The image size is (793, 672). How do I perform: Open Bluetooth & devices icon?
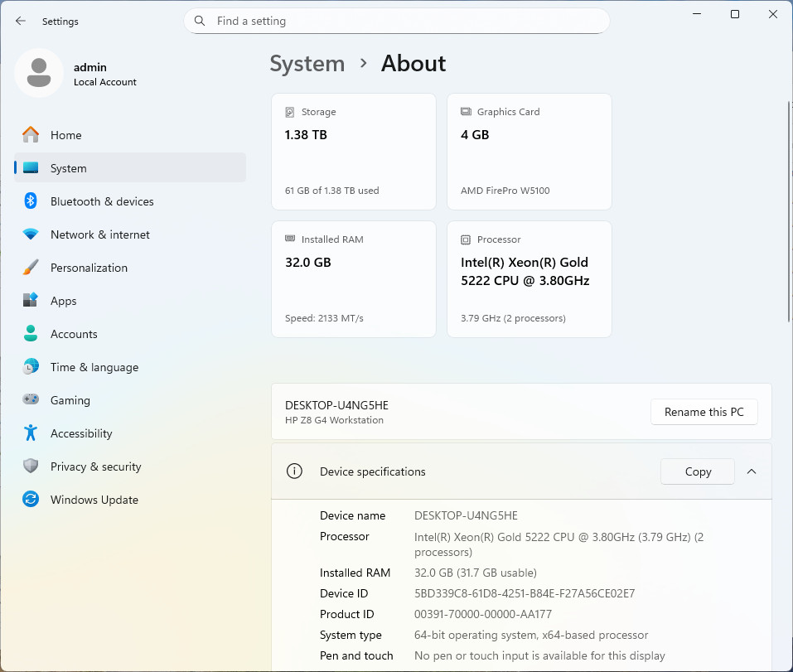pos(31,201)
